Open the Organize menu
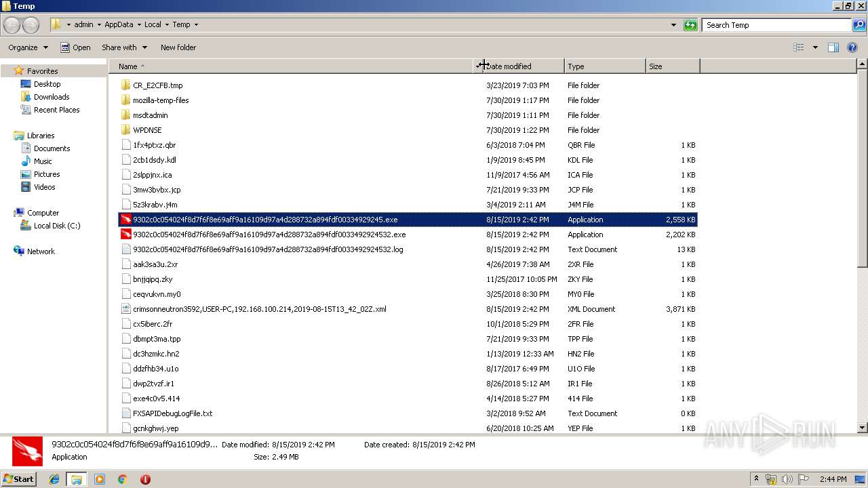Screen dimensions: 868x488 coord(28,47)
